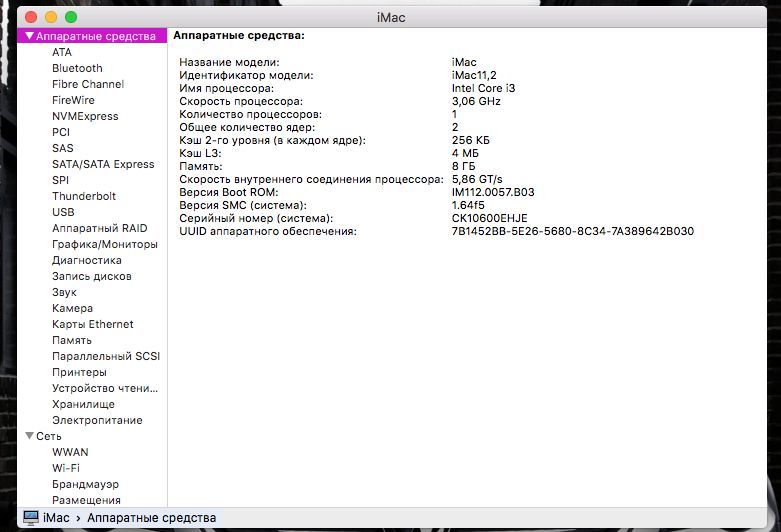The height and width of the screenshot is (532, 781).
Task: Select Камера in the sidebar
Action: (x=72, y=308)
